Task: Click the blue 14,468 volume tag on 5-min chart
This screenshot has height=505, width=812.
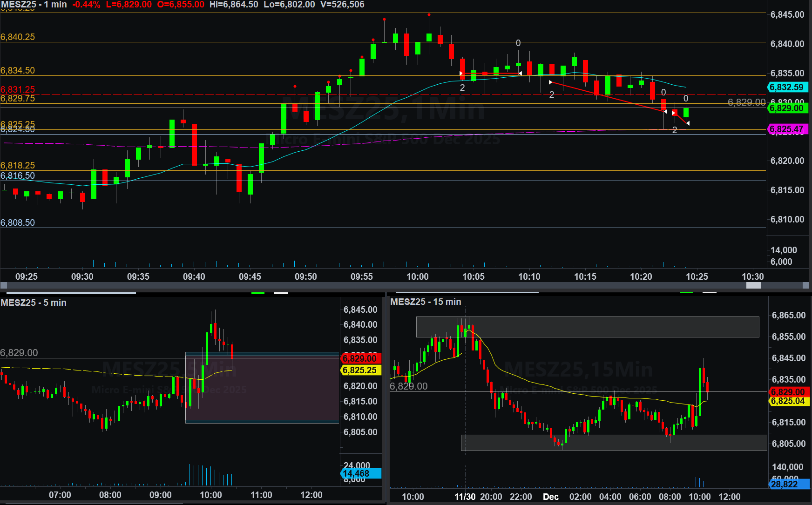Action: [x=360, y=473]
